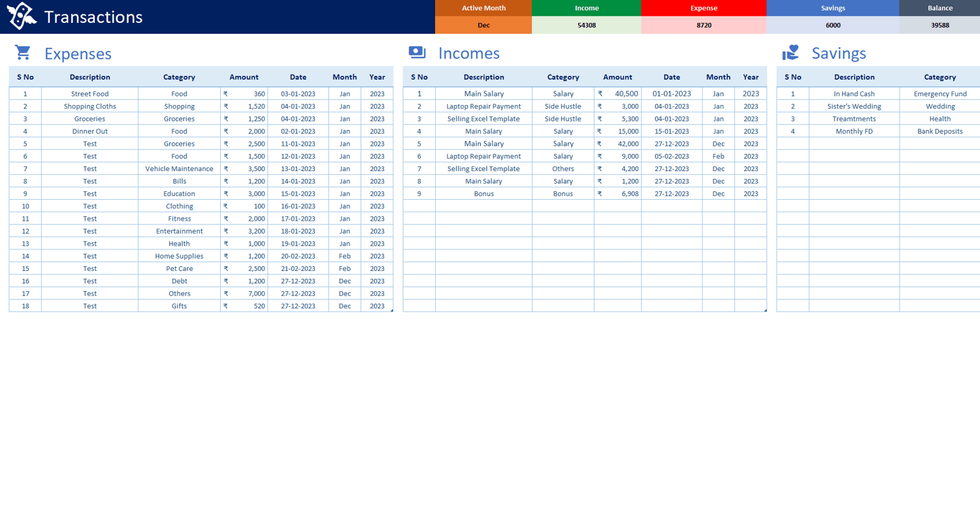Click the Savings section title
The width and height of the screenshot is (980, 506).
pyautogui.click(x=839, y=54)
